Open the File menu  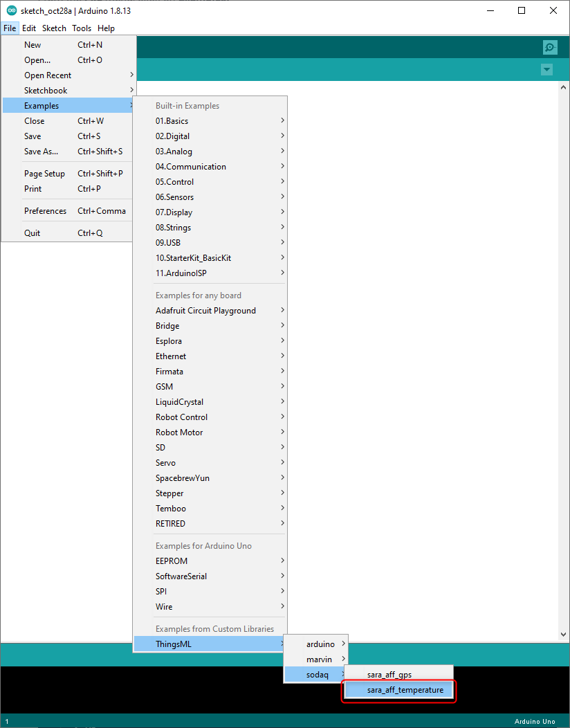[x=10, y=28]
